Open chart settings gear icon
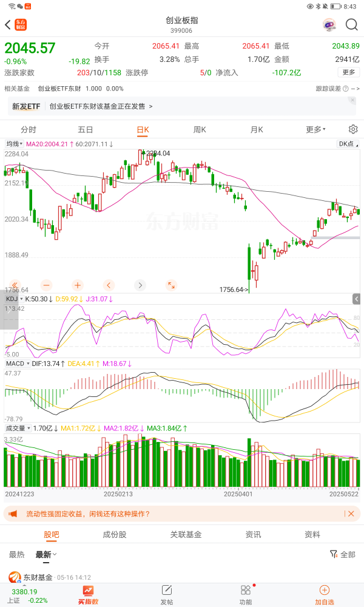This screenshot has width=364, height=607. 353,129
